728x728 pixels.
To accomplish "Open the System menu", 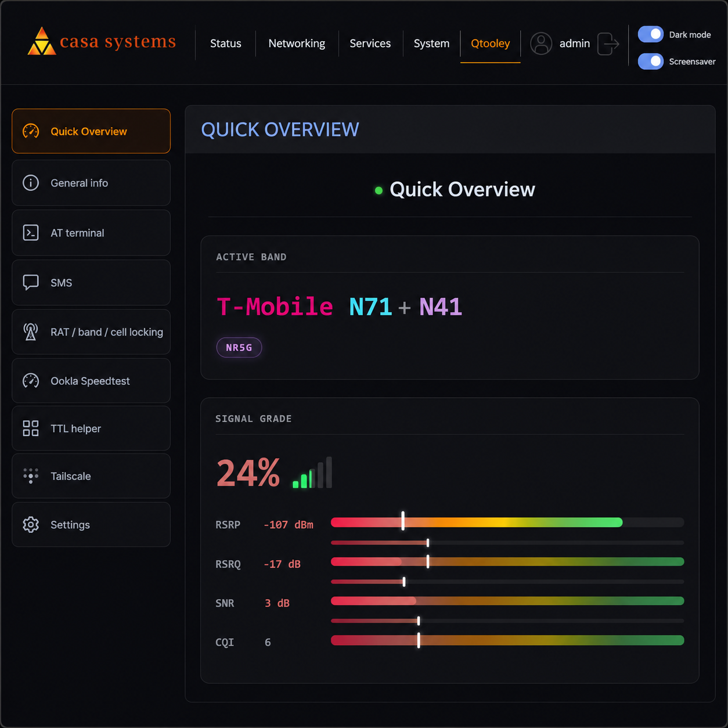I will (x=431, y=44).
